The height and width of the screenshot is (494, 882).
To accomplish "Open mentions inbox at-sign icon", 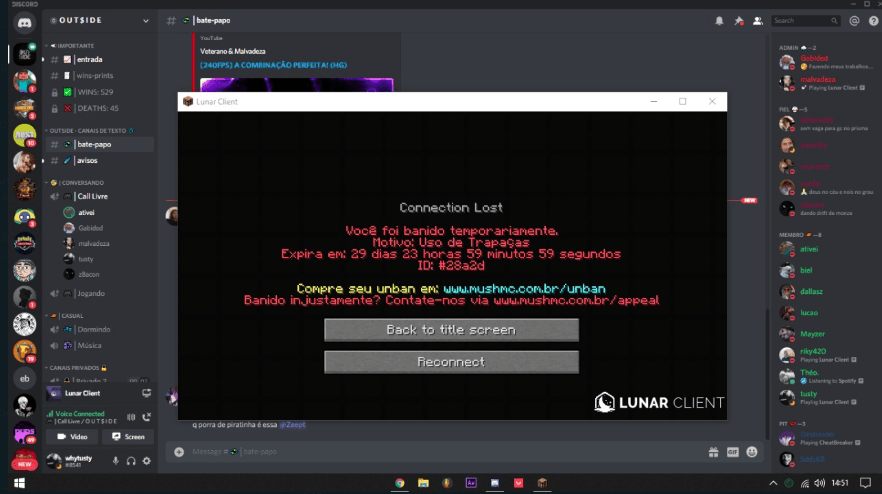I will [854, 21].
